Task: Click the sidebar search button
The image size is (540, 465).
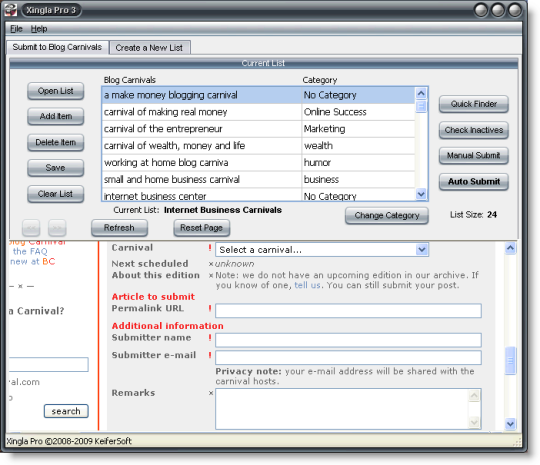Action: (x=66, y=411)
